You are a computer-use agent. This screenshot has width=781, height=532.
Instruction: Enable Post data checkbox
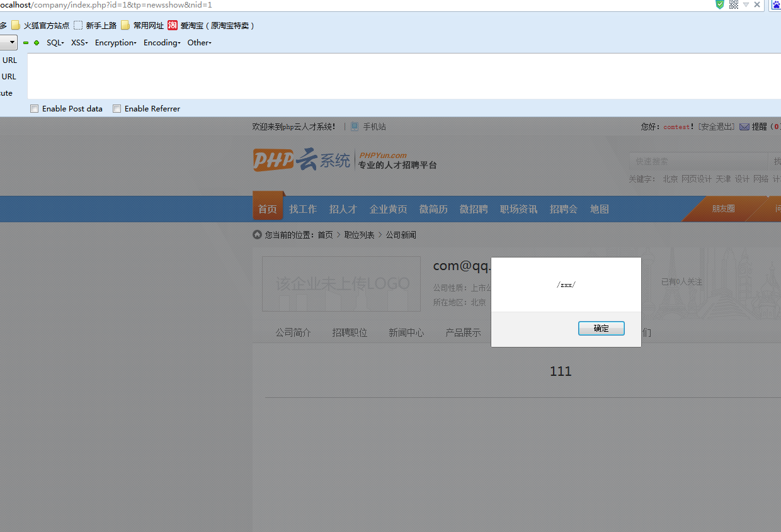click(35, 109)
